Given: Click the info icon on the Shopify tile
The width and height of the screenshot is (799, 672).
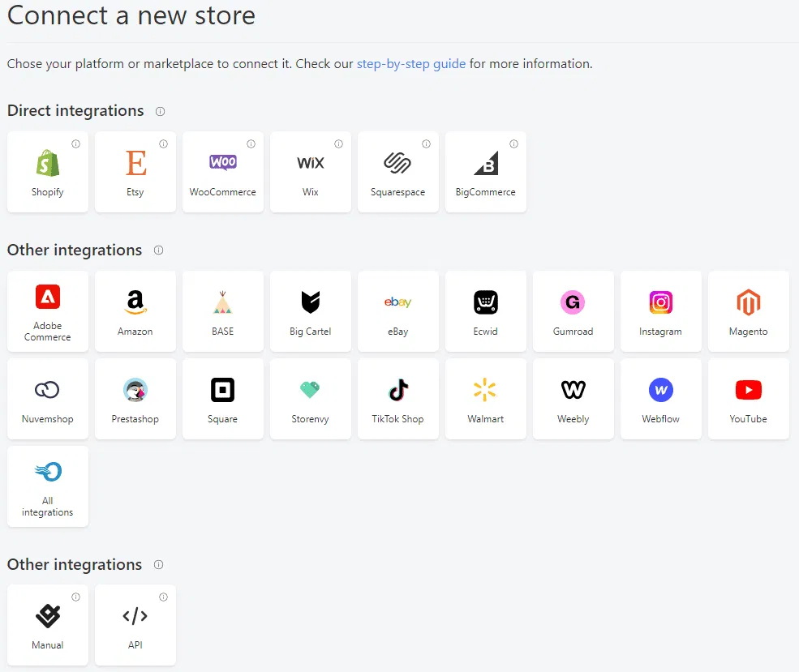Looking at the screenshot, I should (77, 143).
